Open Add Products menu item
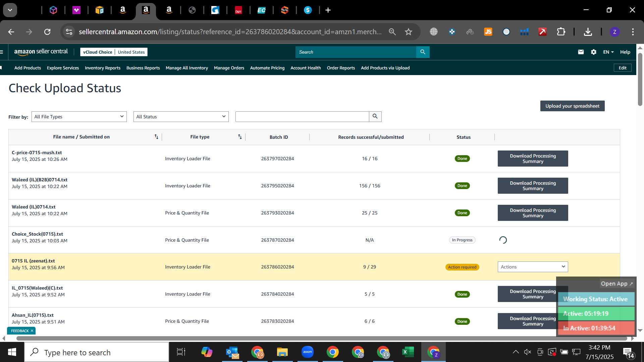The width and height of the screenshot is (644, 362). [x=28, y=68]
